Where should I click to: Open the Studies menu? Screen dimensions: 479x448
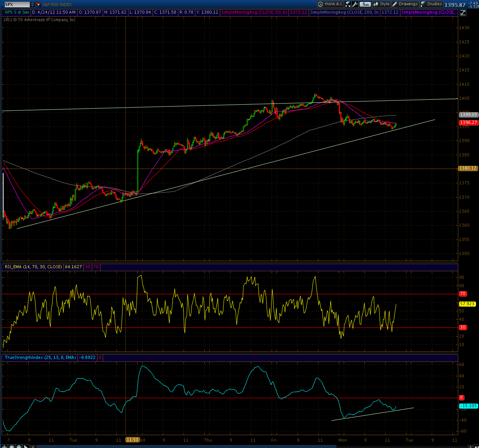(431, 4)
